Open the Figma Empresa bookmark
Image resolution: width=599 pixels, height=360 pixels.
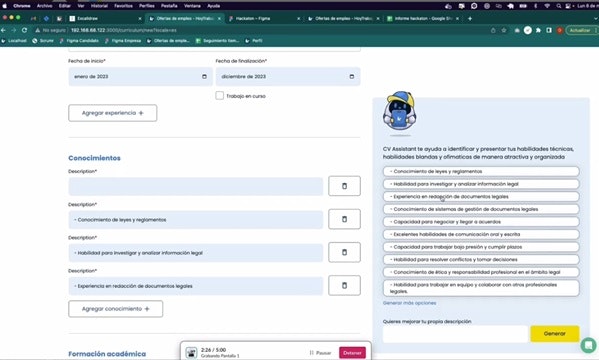pos(123,41)
